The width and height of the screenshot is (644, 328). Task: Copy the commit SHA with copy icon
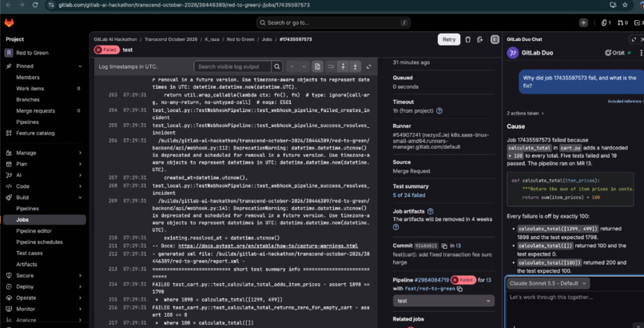444,246
